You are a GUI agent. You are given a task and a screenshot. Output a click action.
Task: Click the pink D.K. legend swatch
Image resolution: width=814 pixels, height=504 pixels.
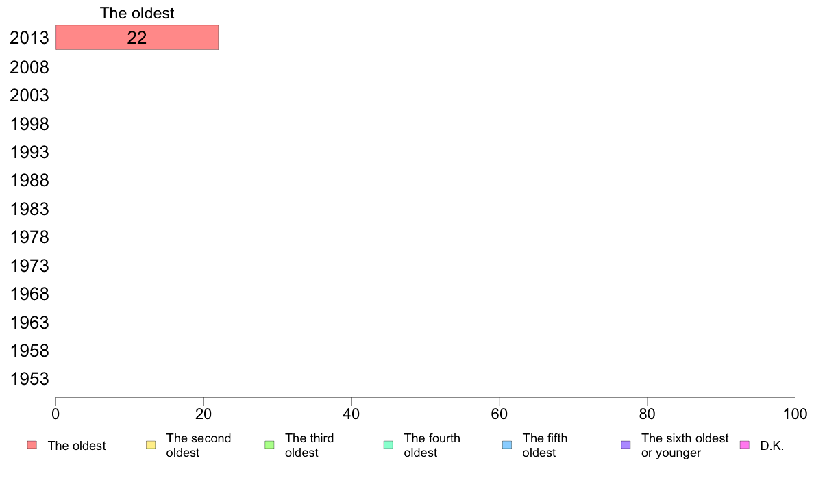[744, 445]
